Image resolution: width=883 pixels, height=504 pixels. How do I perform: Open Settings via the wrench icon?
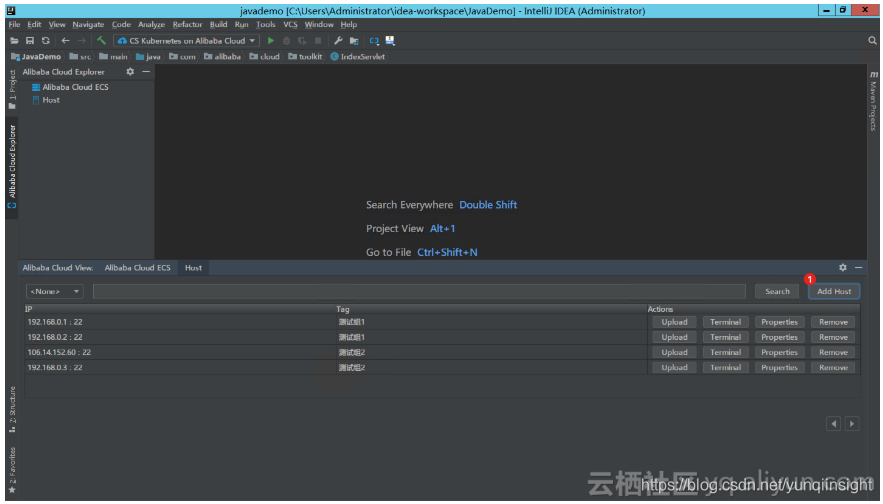pyautogui.click(x=338, y=41)
